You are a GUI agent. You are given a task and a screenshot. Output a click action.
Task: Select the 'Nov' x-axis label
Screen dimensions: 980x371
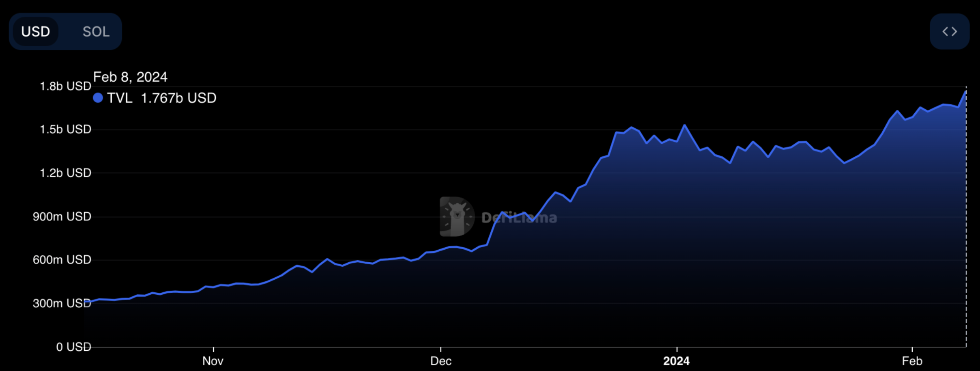[x=213, y=361]
